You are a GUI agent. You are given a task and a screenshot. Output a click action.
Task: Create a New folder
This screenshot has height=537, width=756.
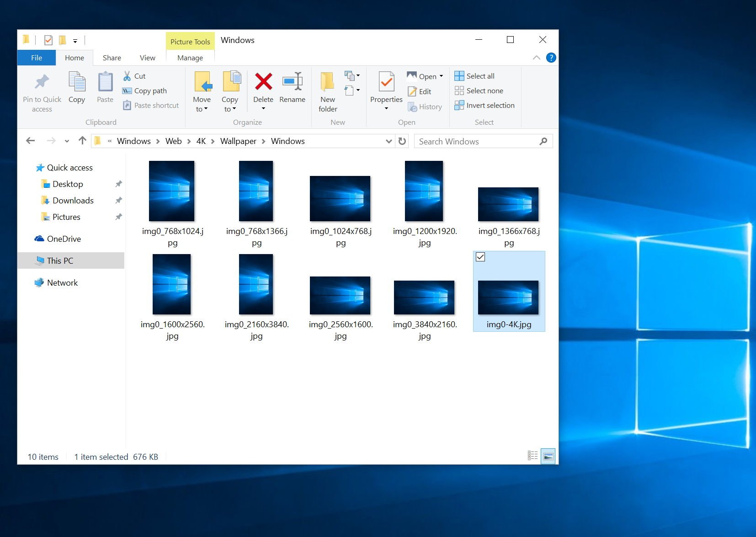pos(328,92)
